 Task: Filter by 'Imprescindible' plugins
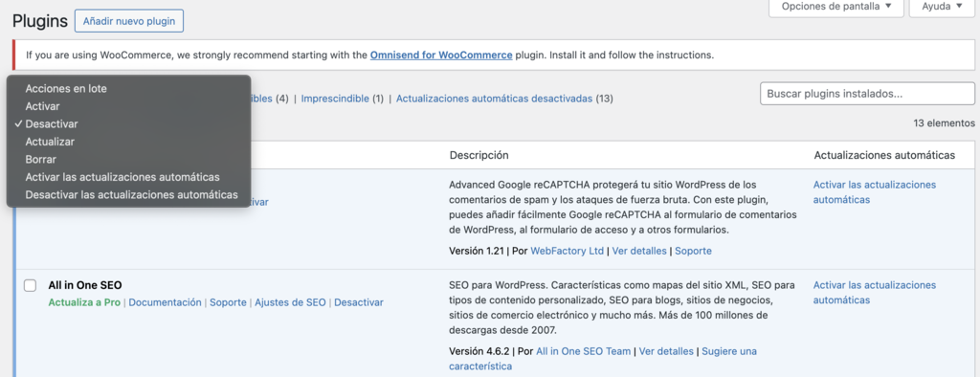coord(335,99)
